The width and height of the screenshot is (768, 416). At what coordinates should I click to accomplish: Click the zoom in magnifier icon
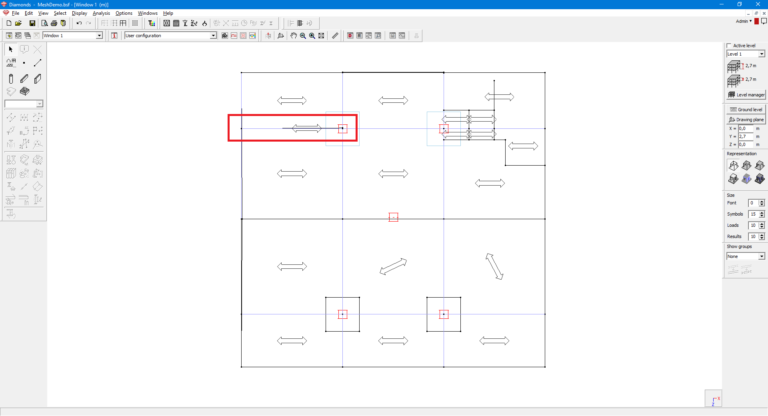click(x=312, y=36)
